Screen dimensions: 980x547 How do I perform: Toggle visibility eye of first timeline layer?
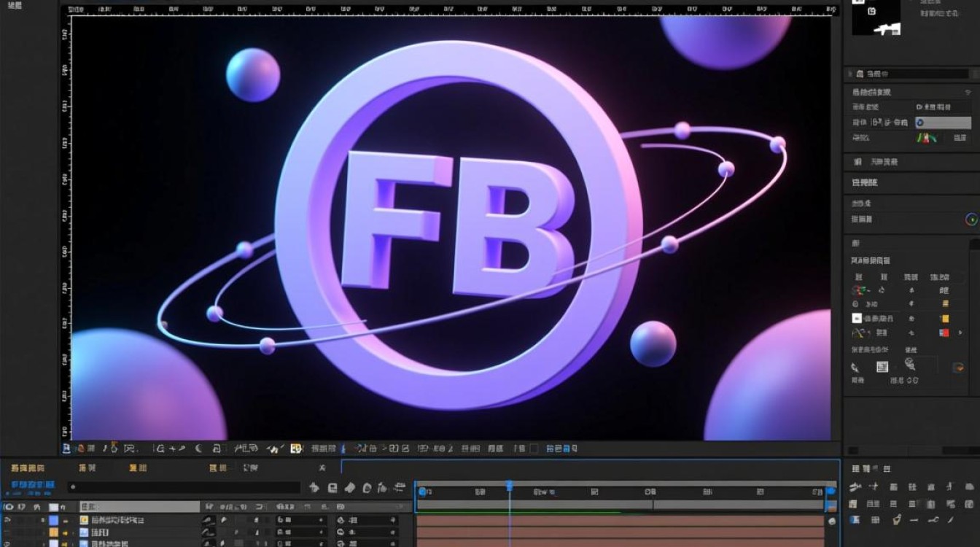[7, 520]
